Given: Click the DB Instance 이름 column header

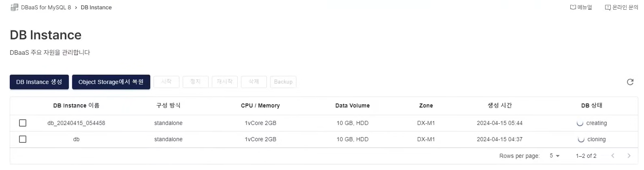Looking at the screenshot, I should 76,105.
